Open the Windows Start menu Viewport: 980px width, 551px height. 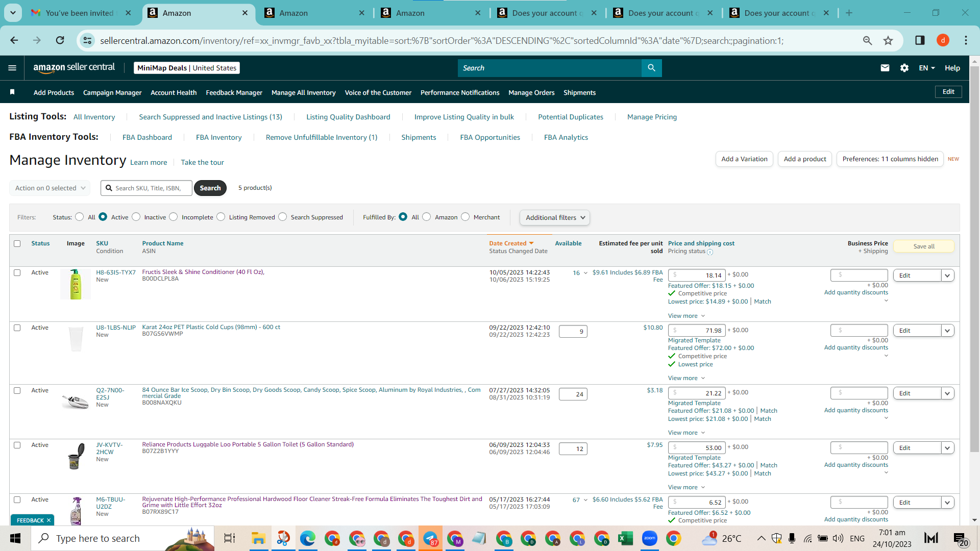point(15,538)
